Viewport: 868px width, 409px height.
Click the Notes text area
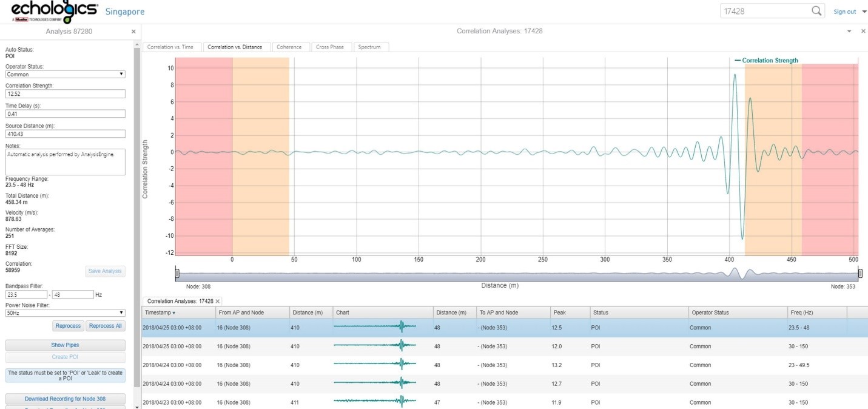66,162
